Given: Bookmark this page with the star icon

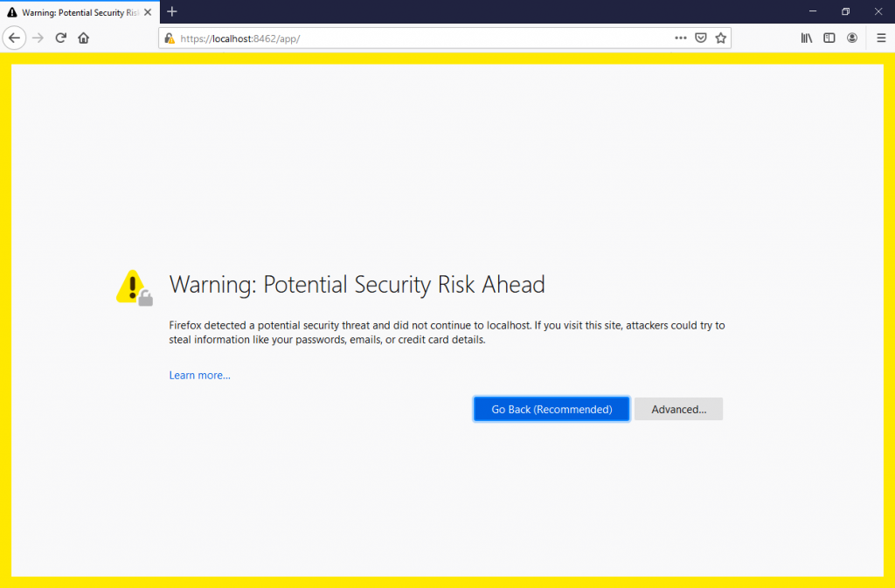Looking at the screenshot, I should tap(721, 38).
